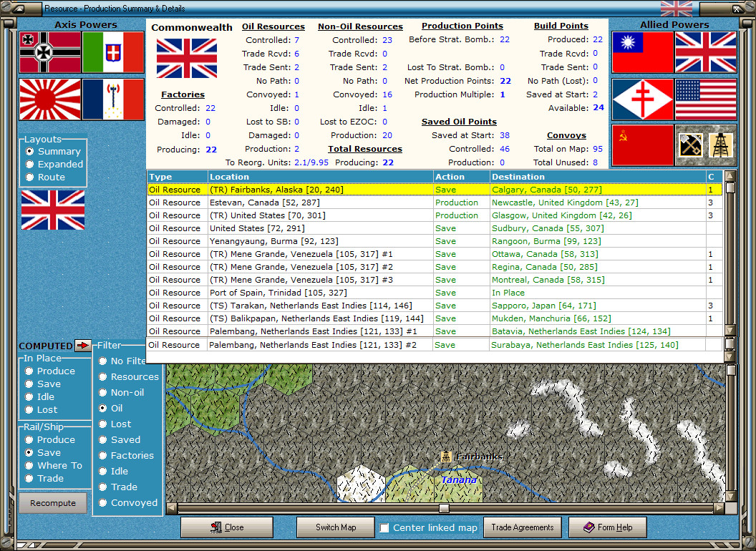The height and width of the screenshot is (551, 756).
Task: Click the table scrollbar down arrow
Action: point(730,330)
